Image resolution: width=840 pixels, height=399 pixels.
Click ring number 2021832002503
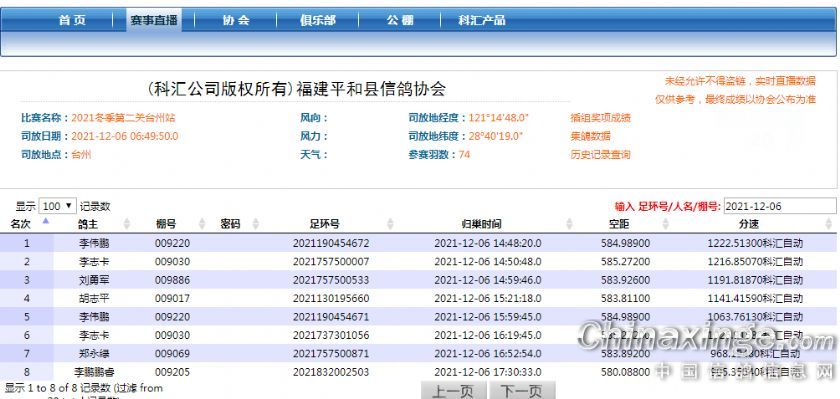point(331,372)
